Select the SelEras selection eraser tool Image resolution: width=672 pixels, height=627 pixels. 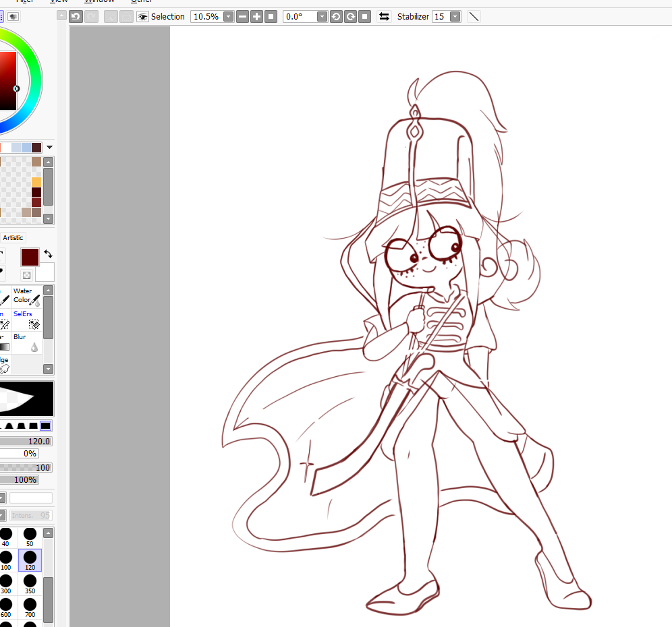point(28,319)
